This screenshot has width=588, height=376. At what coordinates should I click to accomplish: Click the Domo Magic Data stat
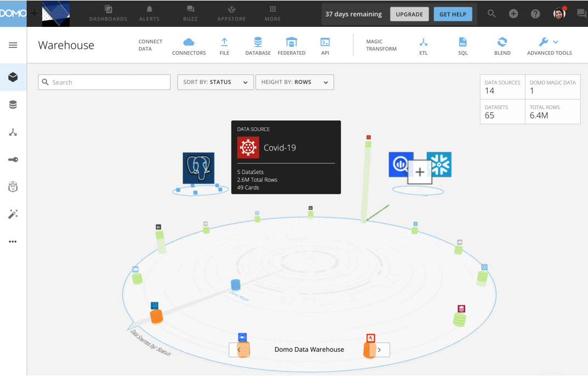click(x=553, y=87)
